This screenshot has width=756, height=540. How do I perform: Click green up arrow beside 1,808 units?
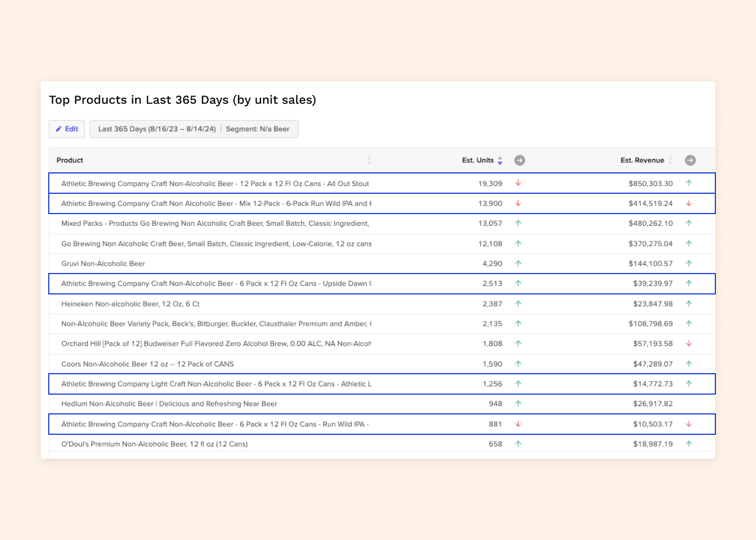tap(518, 343)
